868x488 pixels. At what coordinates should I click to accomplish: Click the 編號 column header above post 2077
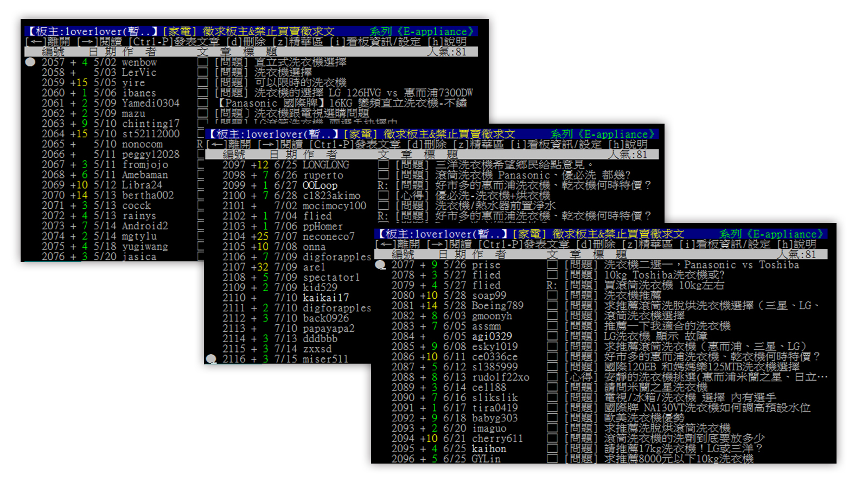[403, 254]
